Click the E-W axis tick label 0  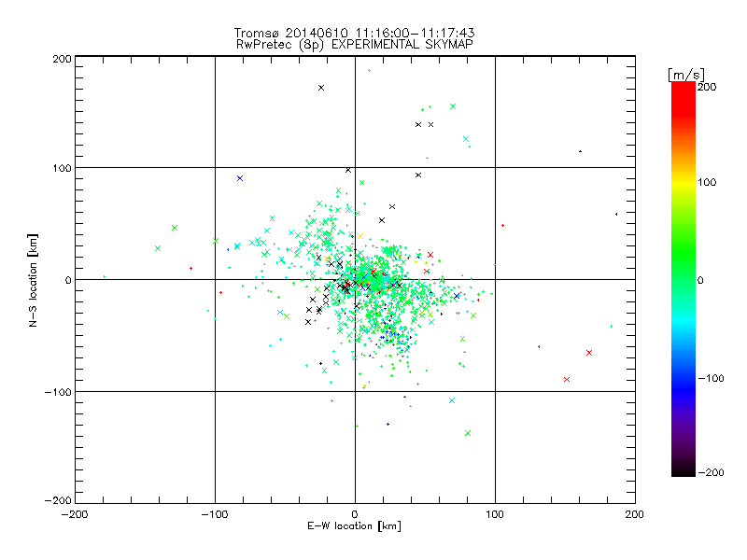coord(355,514)
